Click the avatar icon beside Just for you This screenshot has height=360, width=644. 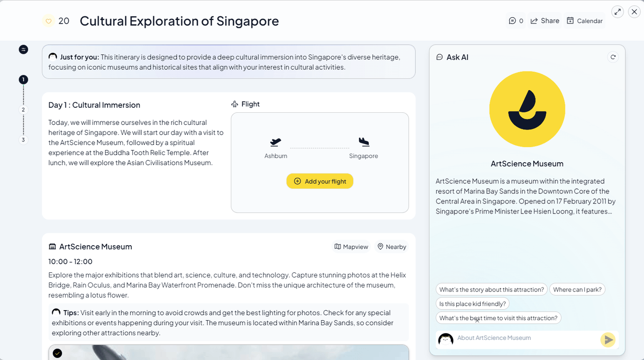[x=53, y=56]
